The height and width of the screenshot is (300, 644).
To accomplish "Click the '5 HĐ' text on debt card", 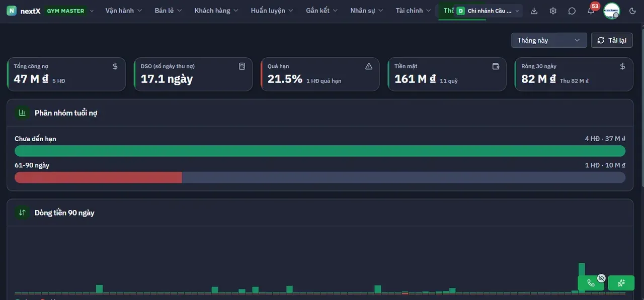I will (59, 81).
